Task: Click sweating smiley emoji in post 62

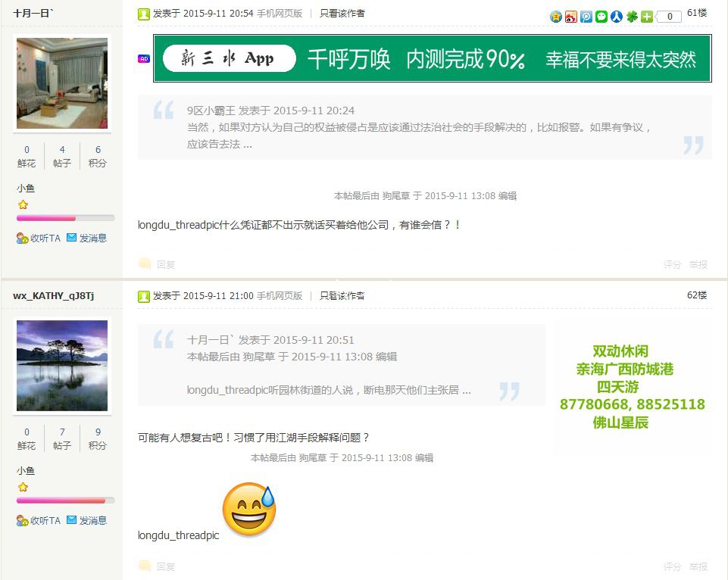Action: (248, 507)
